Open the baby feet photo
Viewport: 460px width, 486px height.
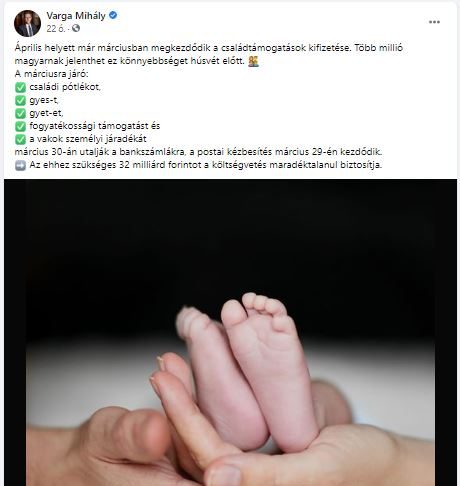coord(230,332)
